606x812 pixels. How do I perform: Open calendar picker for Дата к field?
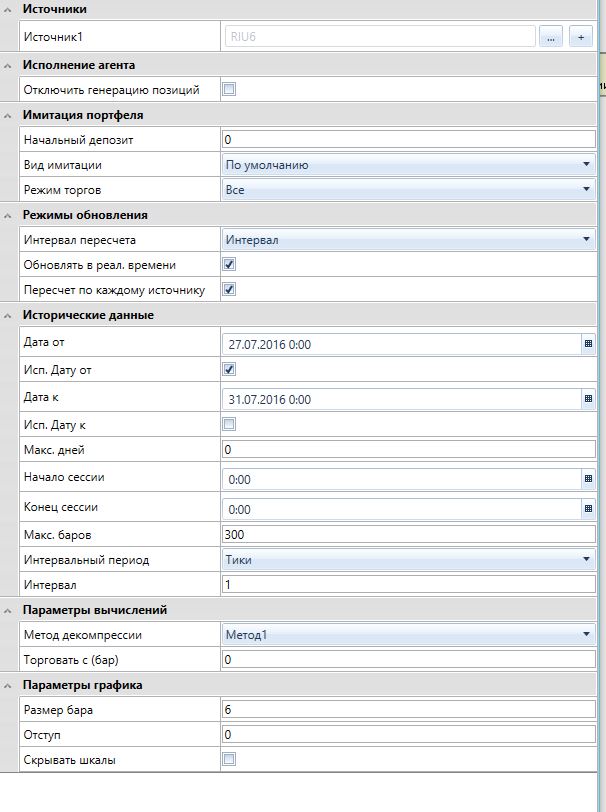pos(588,399)
